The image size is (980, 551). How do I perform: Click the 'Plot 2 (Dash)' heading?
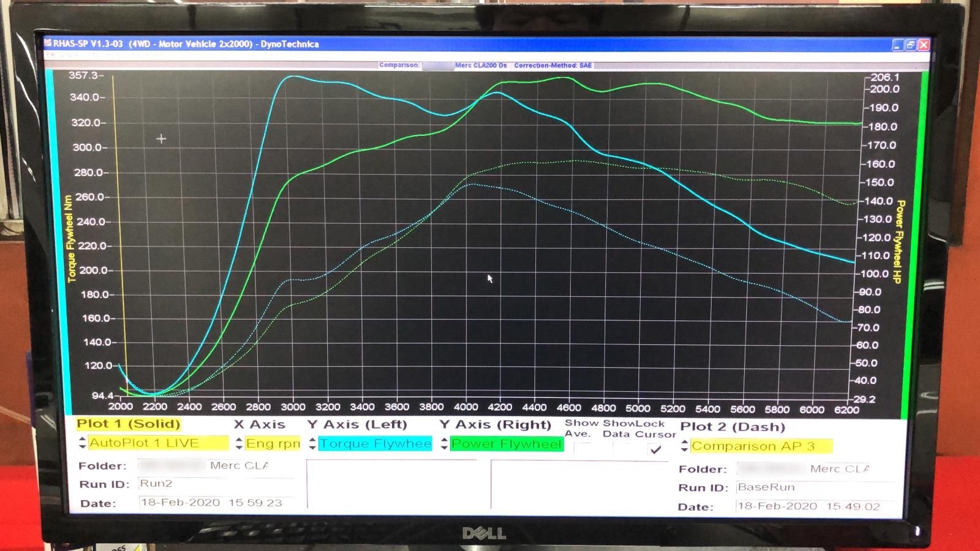click(x=733, y=427)
